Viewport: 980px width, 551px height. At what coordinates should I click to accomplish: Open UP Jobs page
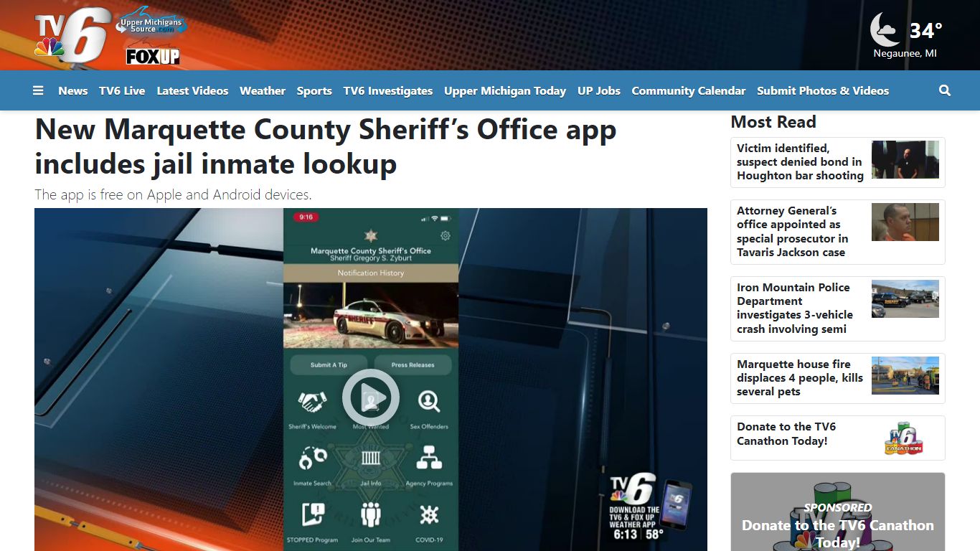pyautogui.click(x=599, y=90)
